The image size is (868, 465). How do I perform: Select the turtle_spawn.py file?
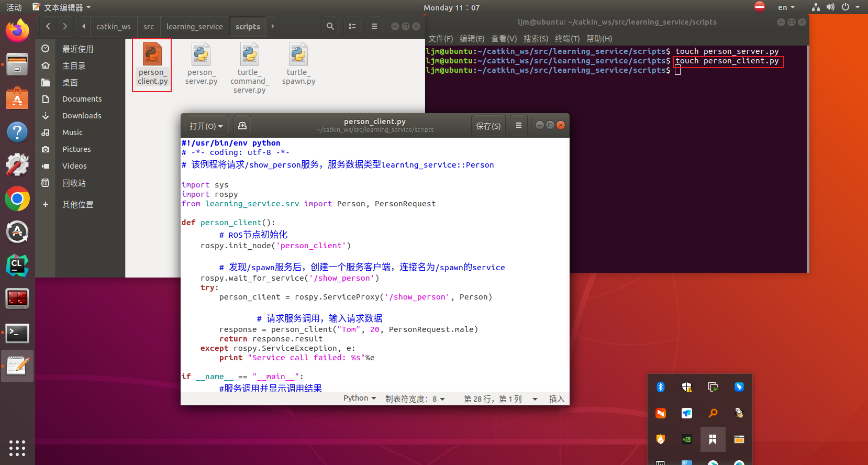298,64
